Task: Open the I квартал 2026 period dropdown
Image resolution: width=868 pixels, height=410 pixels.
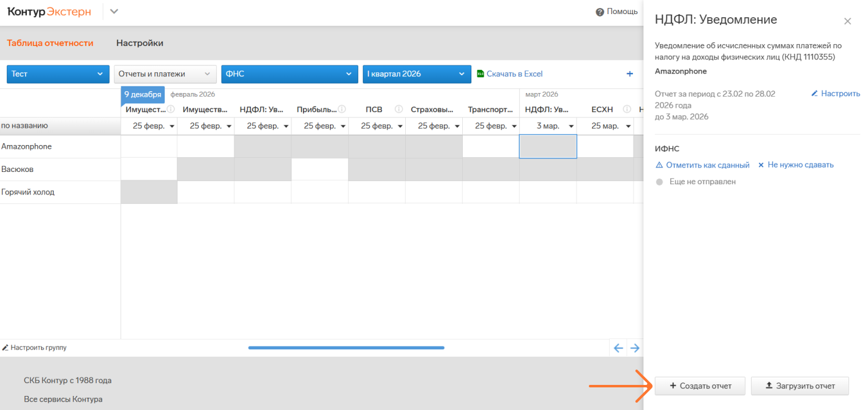Action: click(x=417, y=74)
